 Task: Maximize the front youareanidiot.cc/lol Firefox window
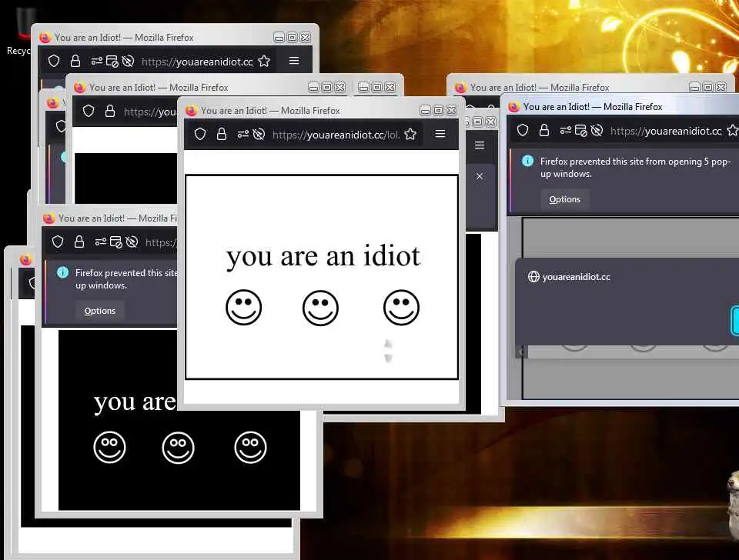pyautogui.click(x=438, y=110)
